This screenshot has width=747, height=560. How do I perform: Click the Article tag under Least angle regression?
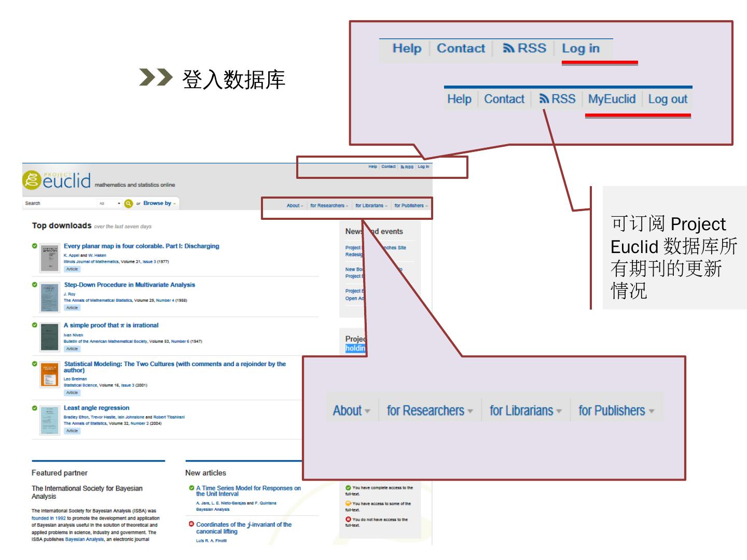(72, 431)
